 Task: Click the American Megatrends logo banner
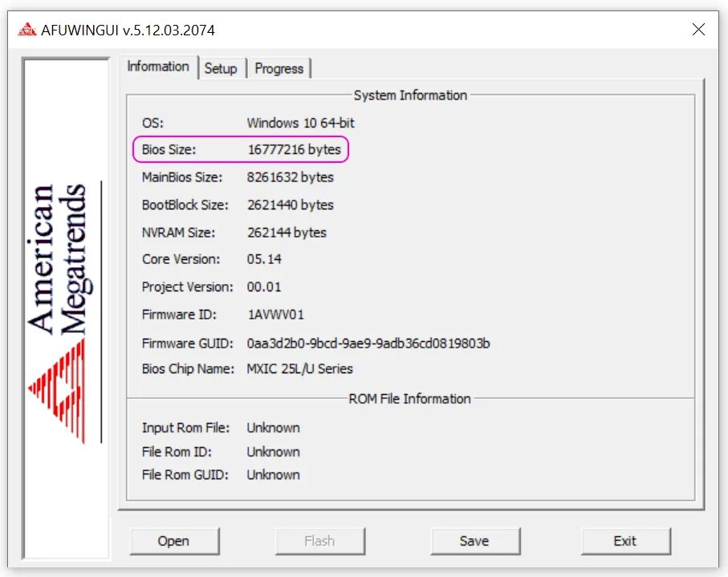pos(66,309)
